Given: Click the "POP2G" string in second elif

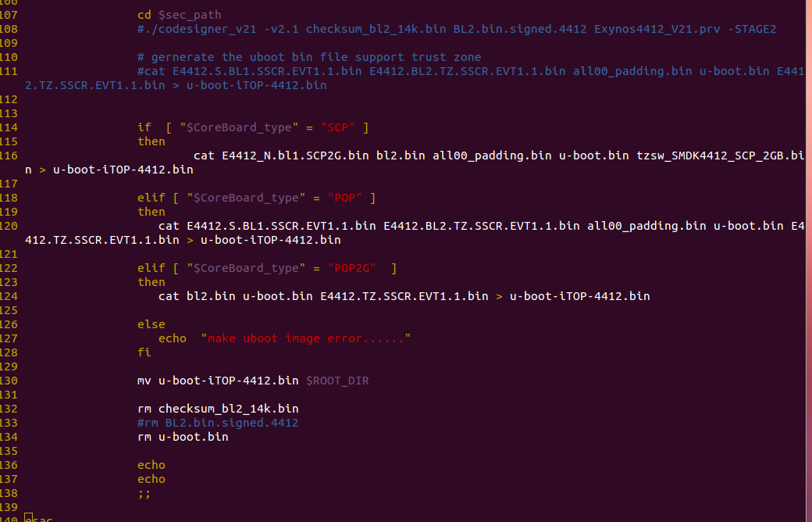Looking at the screenshot, I should coord(351,269).
